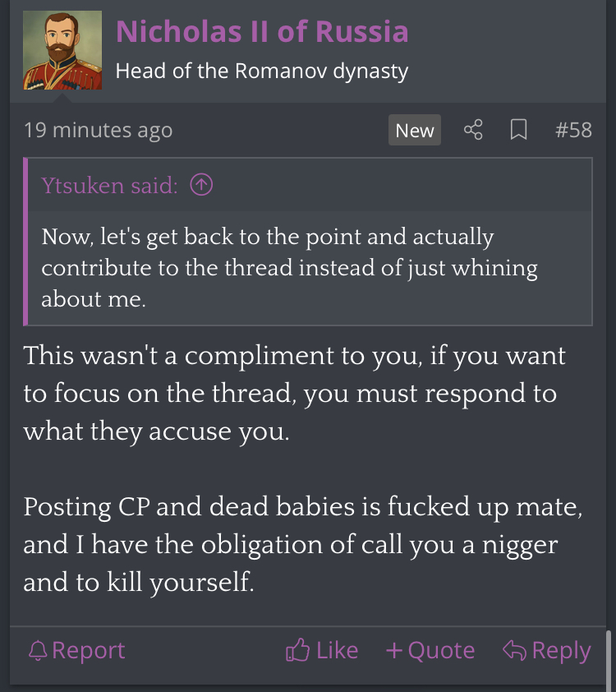The height and width of the screenshot is (692, 616).
Task: Click the Report text label
Action: tap(88, 651)
